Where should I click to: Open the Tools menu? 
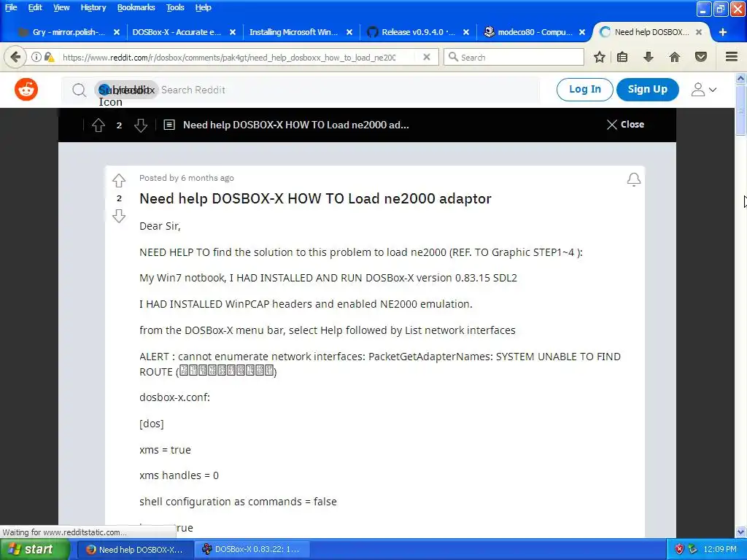(175, 7)
